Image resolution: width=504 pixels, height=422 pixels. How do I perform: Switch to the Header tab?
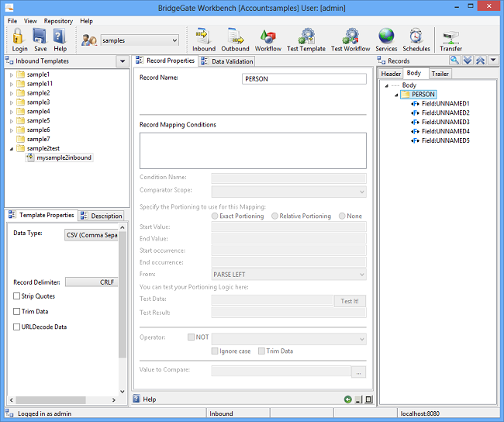pos(391,74)
